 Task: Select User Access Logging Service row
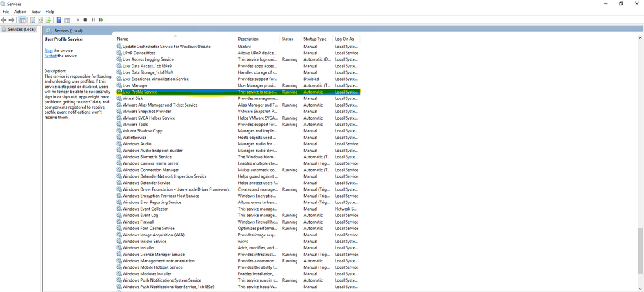coord(238,59)
